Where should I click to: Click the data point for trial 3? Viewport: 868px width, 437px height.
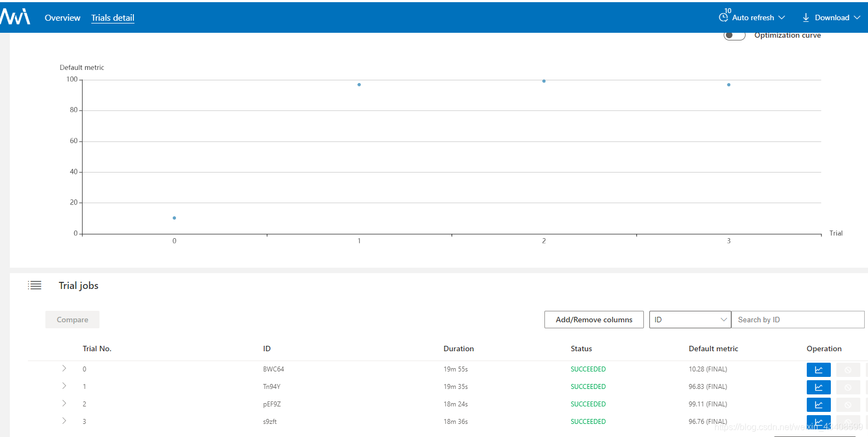pos(729,85)
